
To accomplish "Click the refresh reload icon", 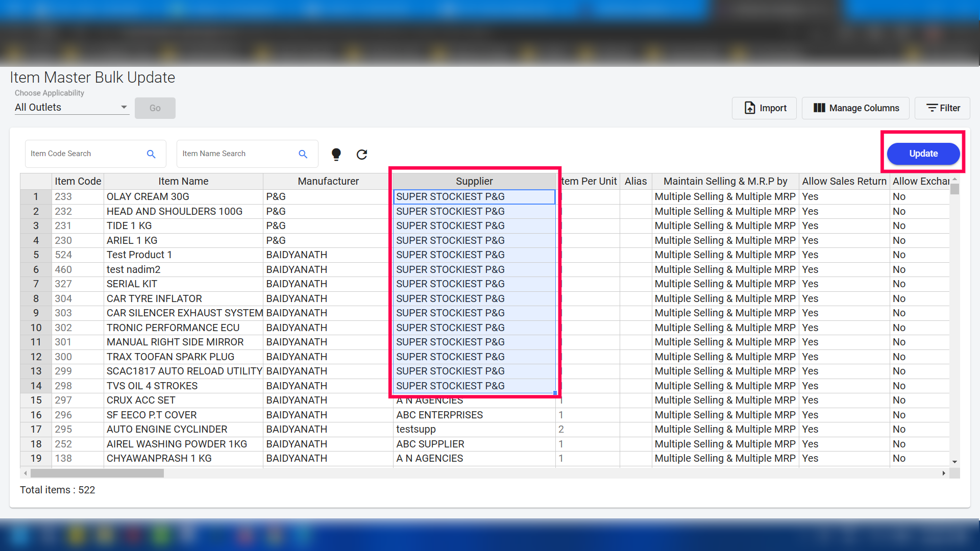I will [362, 154].
